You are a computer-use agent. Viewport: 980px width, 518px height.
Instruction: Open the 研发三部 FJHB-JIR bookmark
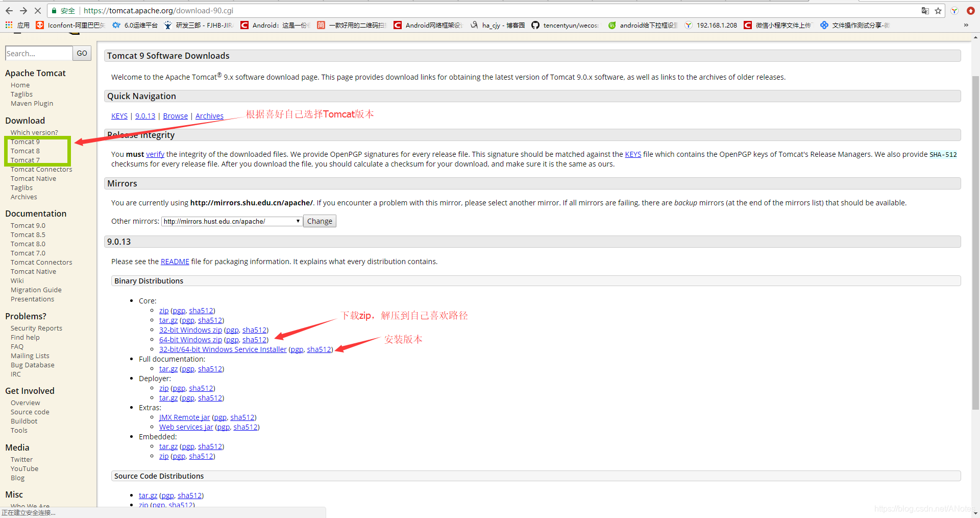199,25
